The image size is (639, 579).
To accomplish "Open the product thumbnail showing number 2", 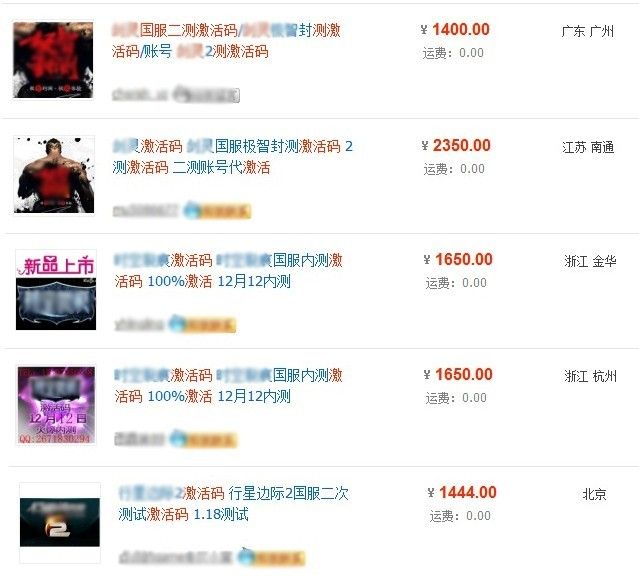I will (x=60, y=522).
